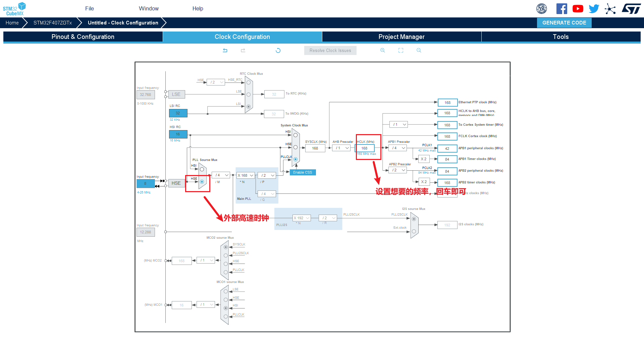
Task: Open the Window menu
Action: pyautogui.click(x=149, y=9)
